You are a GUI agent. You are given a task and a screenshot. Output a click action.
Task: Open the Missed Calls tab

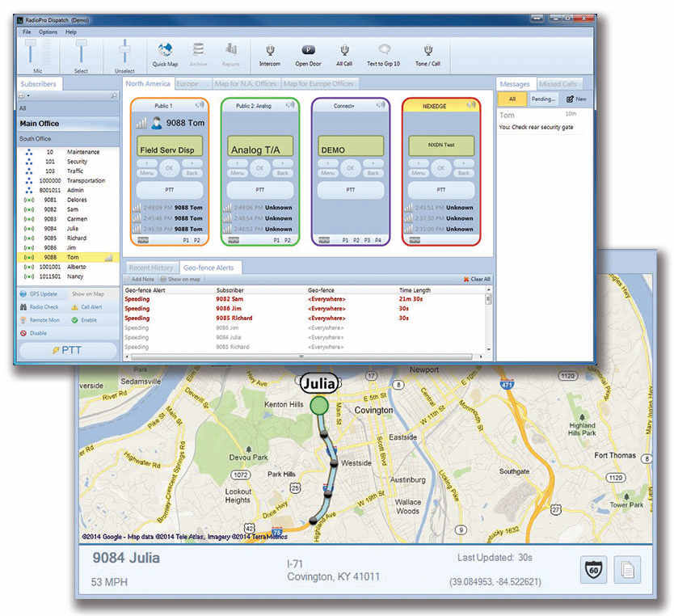pos(559,84)
